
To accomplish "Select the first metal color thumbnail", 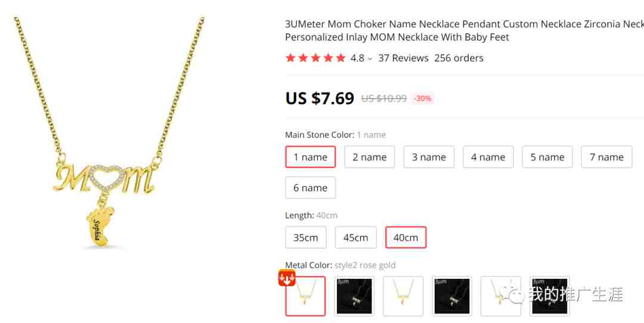I will (x=305, y=296).
